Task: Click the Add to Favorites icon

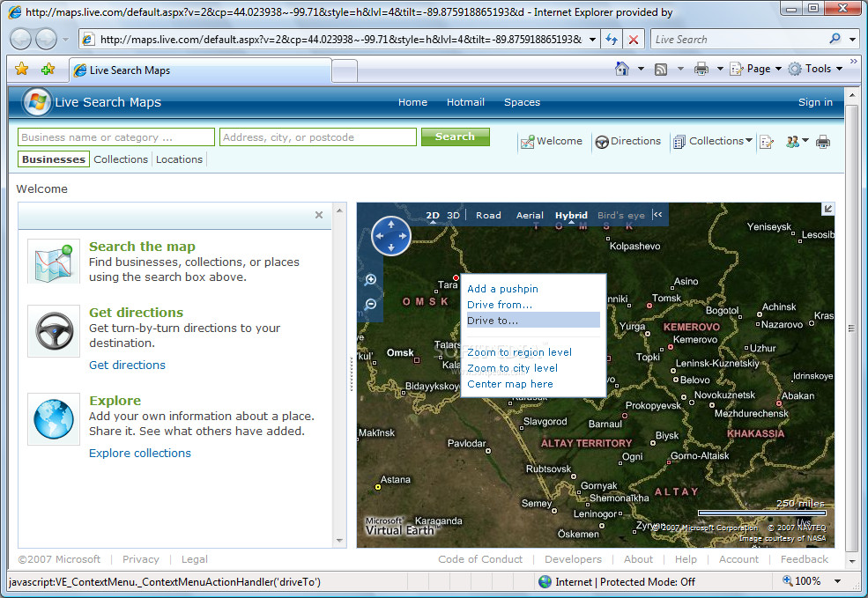Action: pyautogui.click(x=48, y=69)
